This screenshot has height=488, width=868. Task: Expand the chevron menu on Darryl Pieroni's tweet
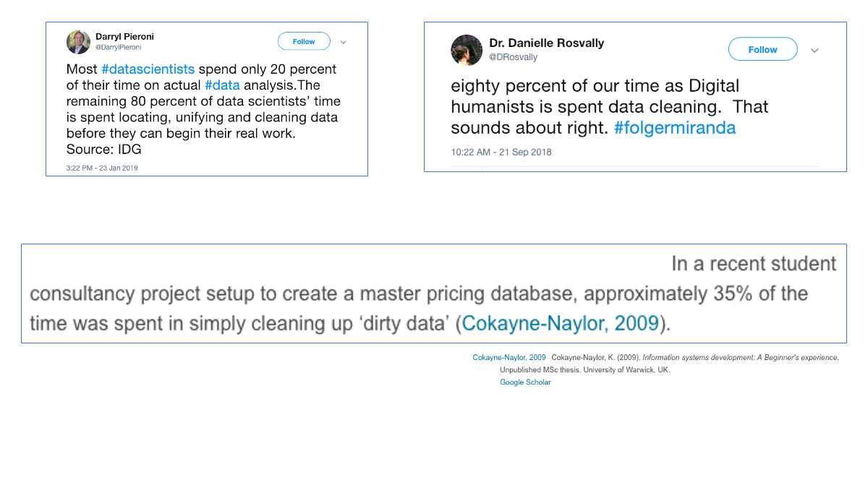tap(344, 42)
